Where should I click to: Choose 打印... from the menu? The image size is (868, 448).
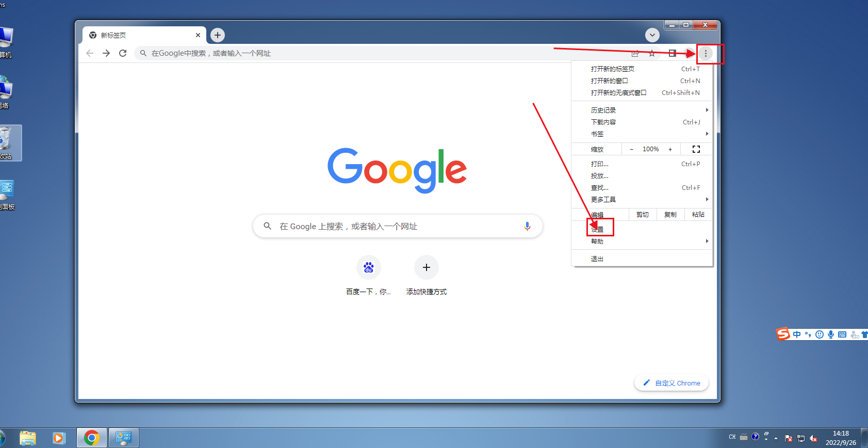[642, 164]
